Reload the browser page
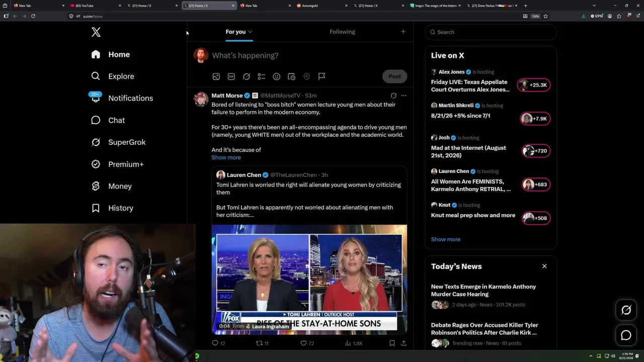The width and height of the screenshot is (644, 362). coord(33,16)
